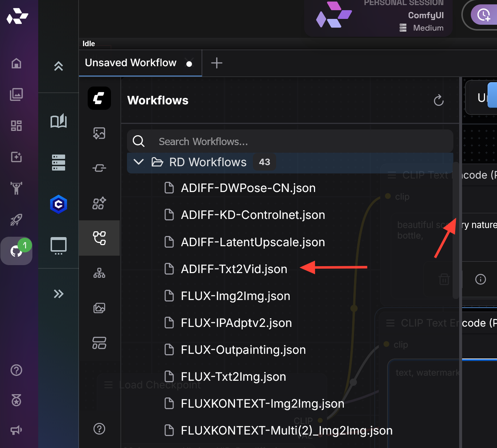This screenshot has height=448, width=497.
Task: Open GitHub icon with notification badge
Action: pyautogui.click(x=16, y=251)
